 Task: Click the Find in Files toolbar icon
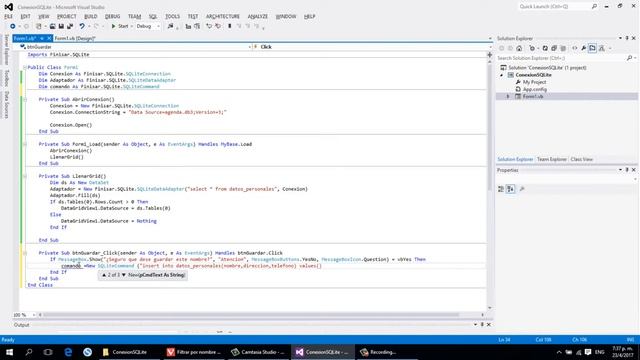(170, 26)
